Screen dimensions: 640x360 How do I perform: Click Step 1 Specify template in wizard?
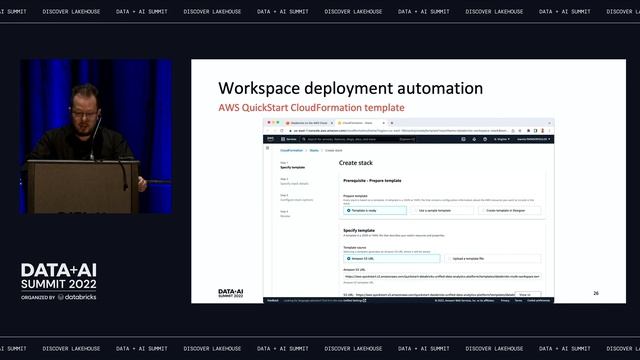coord(292,165)
